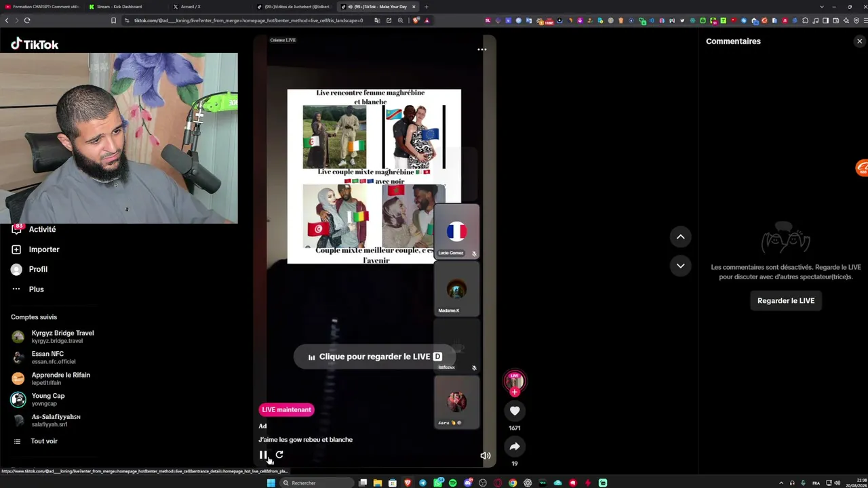Click the LIVE maintenant badge
This screenshot has height=488, width=868.
286,409
